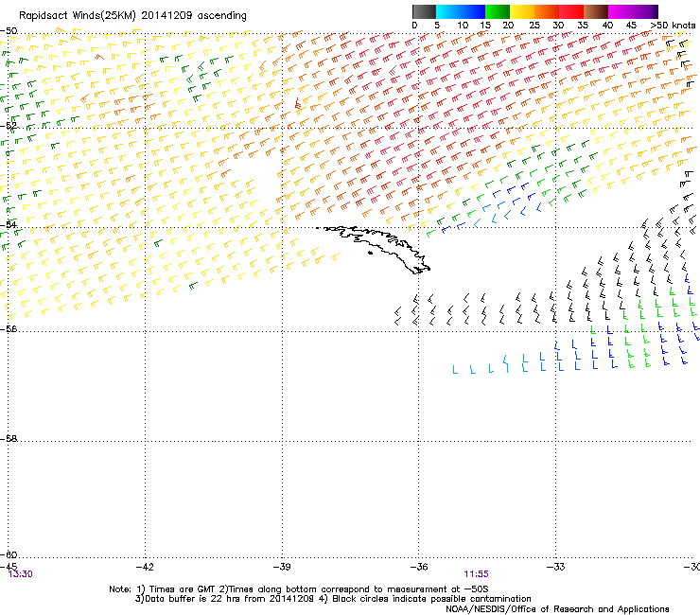Click the '-54' latitude label
Screen dimensions: 700x615
click(x=9, y=225)
